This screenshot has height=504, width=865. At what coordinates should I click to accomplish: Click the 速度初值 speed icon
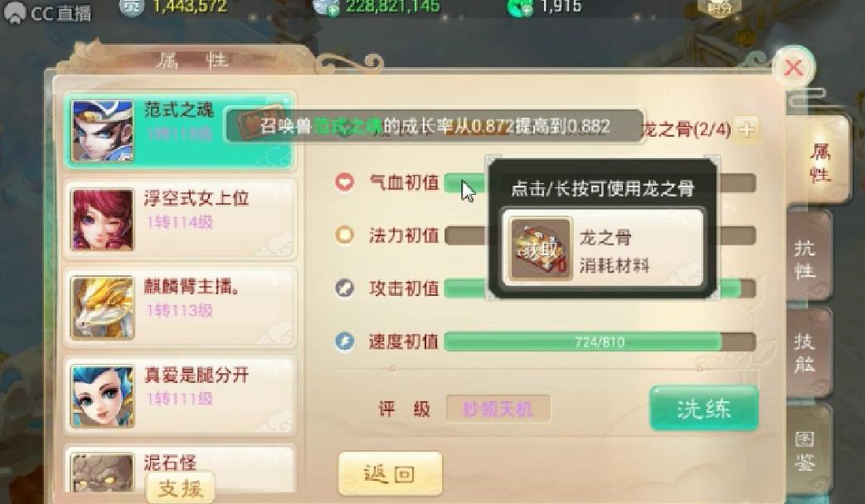click(x=345, y=342)
